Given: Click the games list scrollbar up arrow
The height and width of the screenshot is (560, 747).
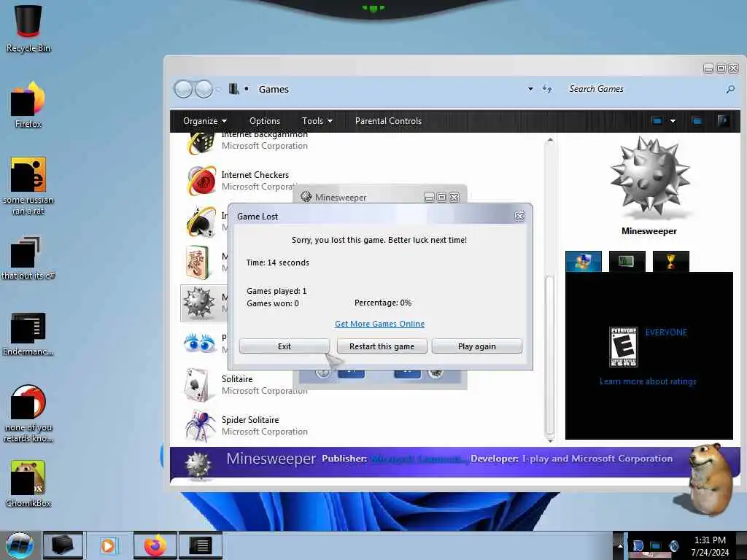Looking at the screenshot, I should point(550,140).
